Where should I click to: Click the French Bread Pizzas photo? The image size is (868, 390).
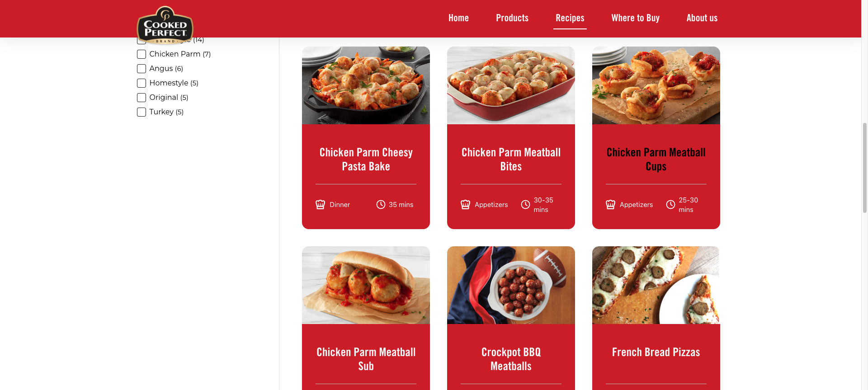(656, 285)
